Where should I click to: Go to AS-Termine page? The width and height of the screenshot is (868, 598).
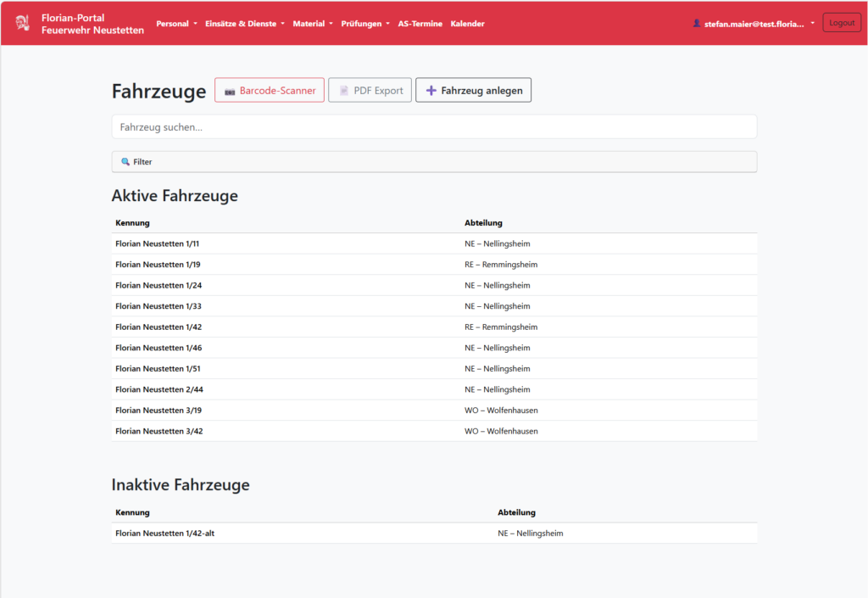pos(420,24)
